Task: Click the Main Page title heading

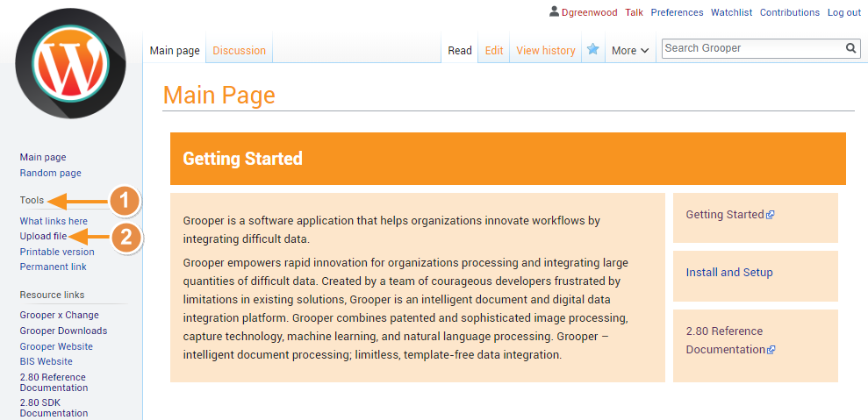Action: [219, 96]
